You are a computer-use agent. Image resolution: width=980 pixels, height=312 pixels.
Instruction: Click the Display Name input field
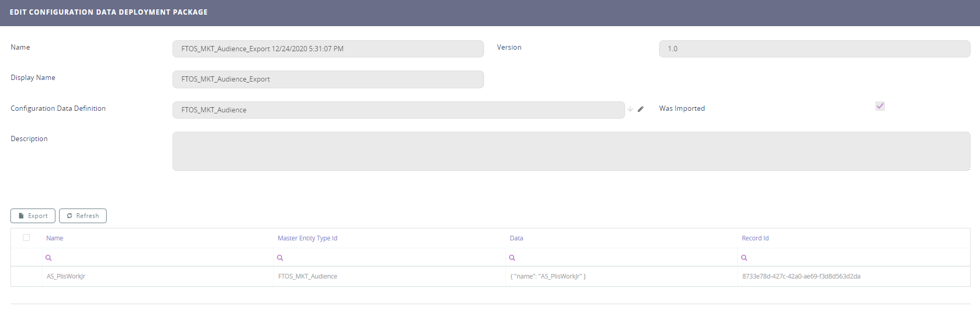pos(328,79)
